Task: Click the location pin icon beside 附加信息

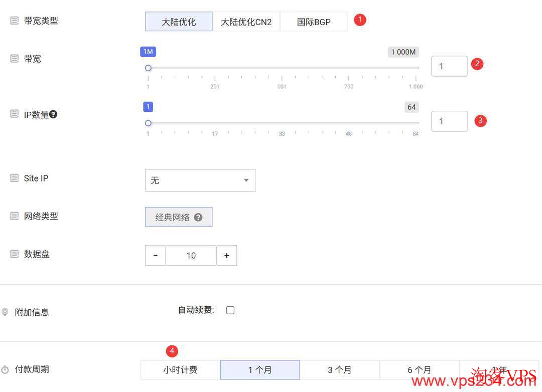Action: pos(5,312)
